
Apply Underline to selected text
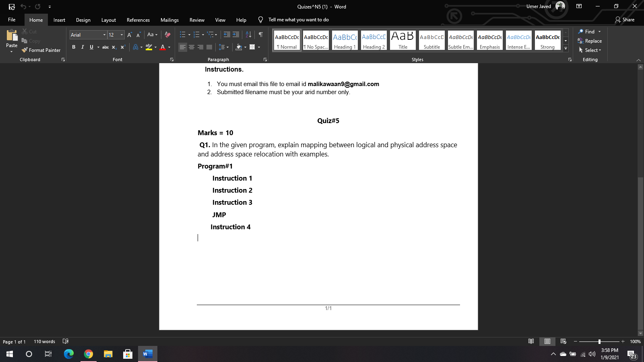(x=91, y=47)
